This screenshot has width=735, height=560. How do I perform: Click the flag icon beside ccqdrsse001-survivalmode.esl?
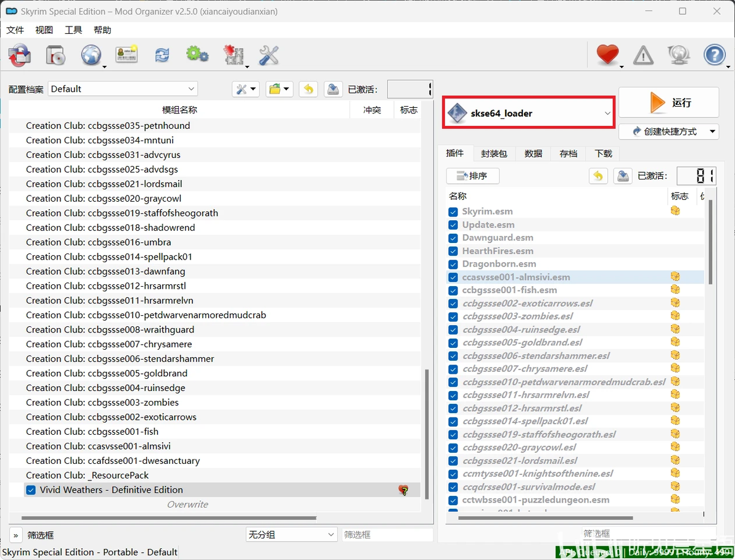pos(675,487)
